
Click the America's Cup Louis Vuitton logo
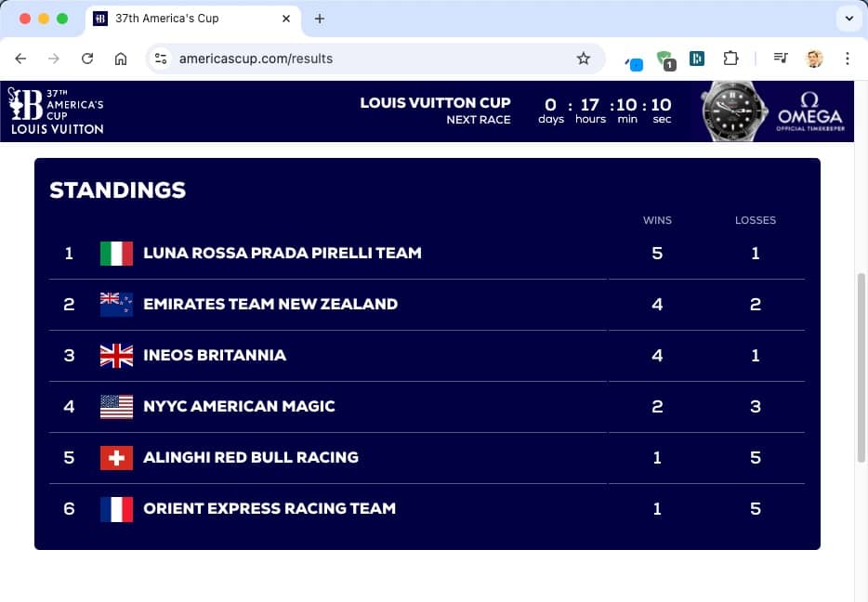tap(56, 111)
